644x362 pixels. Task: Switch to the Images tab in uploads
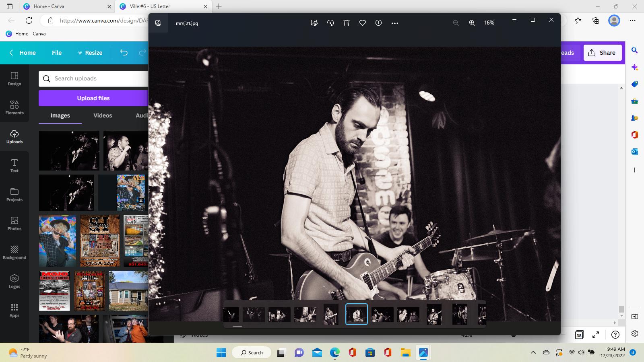click(x=60, y=115)
